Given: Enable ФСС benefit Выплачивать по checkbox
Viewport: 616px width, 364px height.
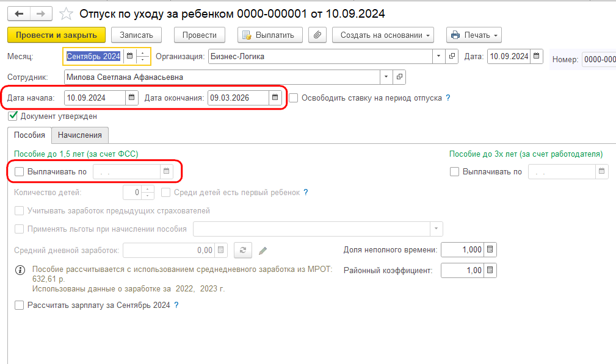Looking at the screenshot, I should (19, 171).
